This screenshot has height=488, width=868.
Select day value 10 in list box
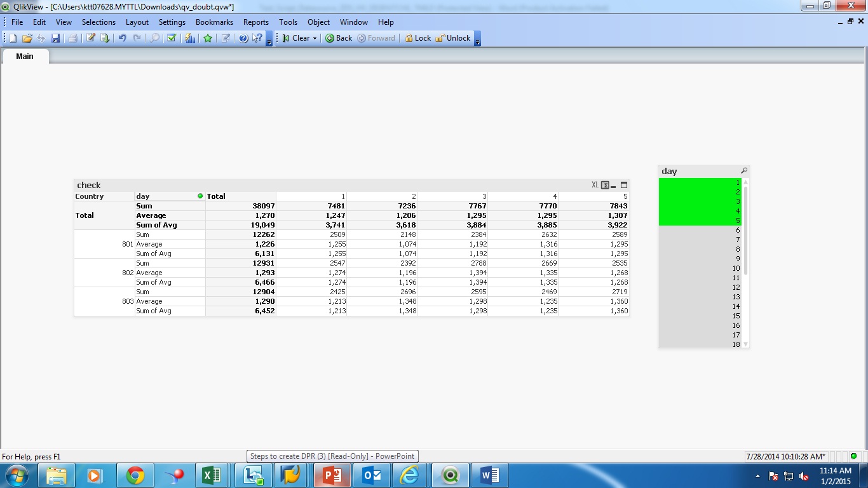(x=700, y=268)
